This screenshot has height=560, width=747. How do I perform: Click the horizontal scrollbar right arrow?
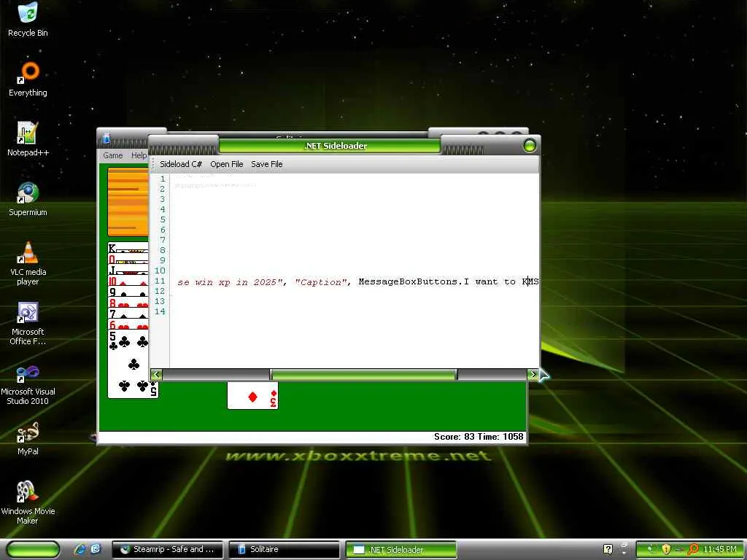(x=533, y=374)
